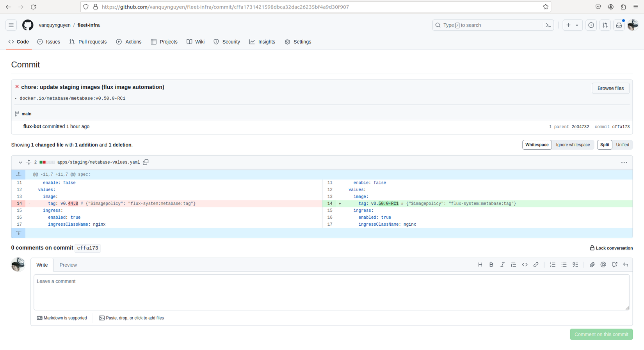Collapse the metabase-values.yaml diff
The width and height of the screenshot is (644, 350).
pos(20,162)
